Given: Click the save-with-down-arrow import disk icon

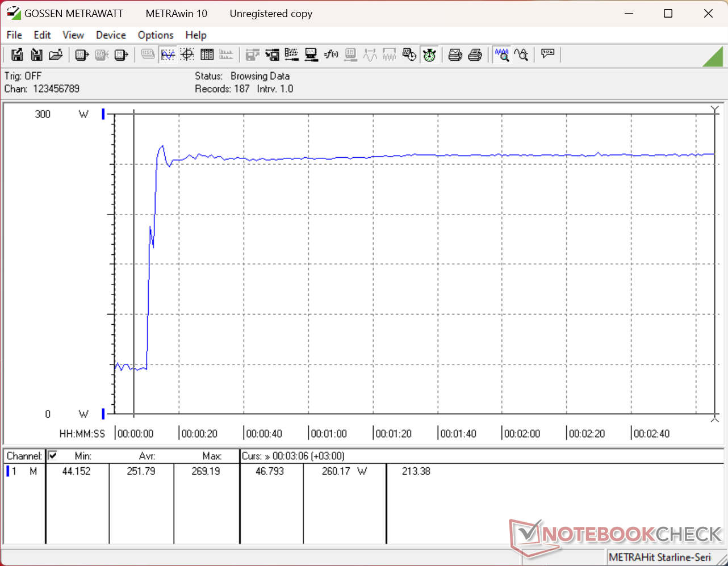Looking at the screenshot, I should (x=36, y=54).
